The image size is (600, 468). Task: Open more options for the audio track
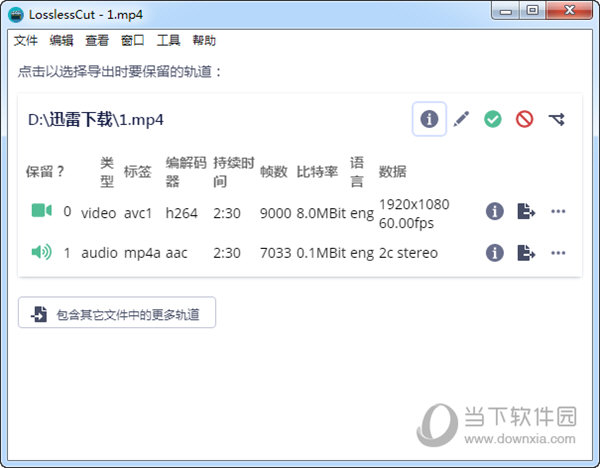coord(558,253)
